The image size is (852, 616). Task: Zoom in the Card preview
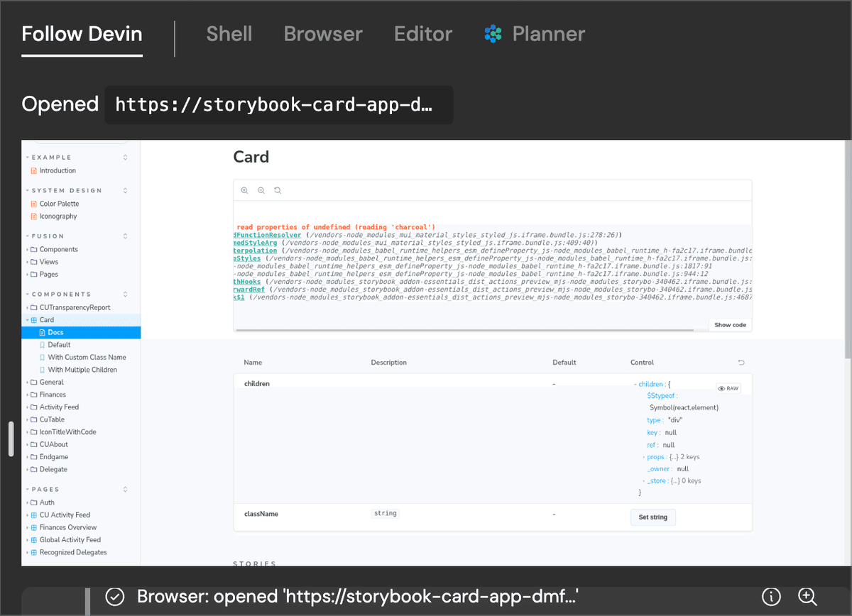click(245, 190)
